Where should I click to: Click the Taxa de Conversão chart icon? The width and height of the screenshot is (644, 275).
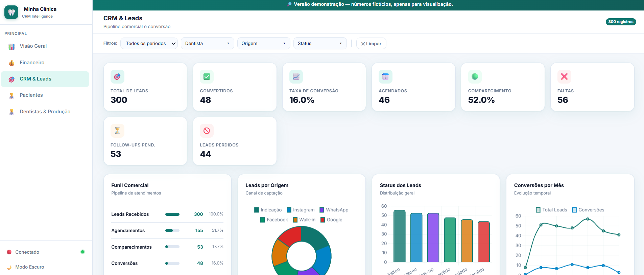(296, 77)
